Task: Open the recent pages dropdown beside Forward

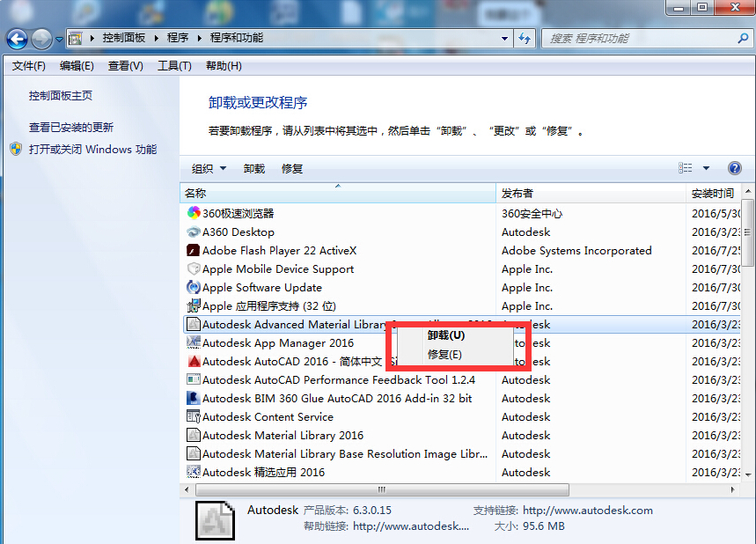Action: pyautogui.click(x=59, y=40)
